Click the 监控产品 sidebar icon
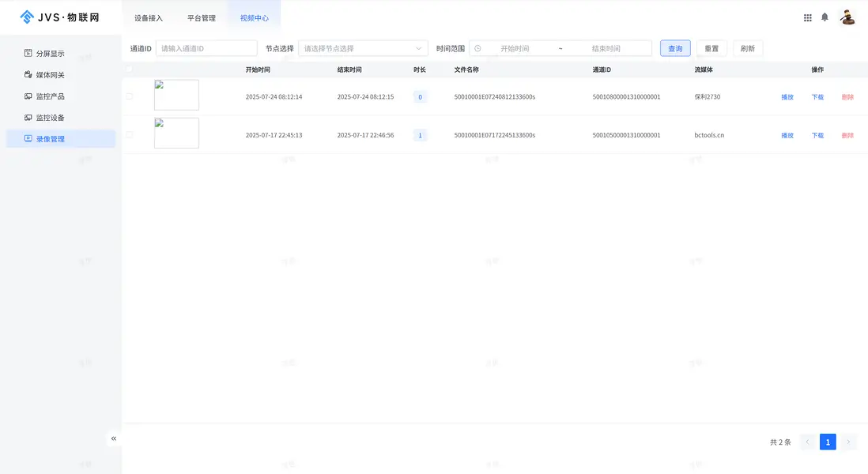The height and width of the screenshot is (474, 868). pos(28,96)
